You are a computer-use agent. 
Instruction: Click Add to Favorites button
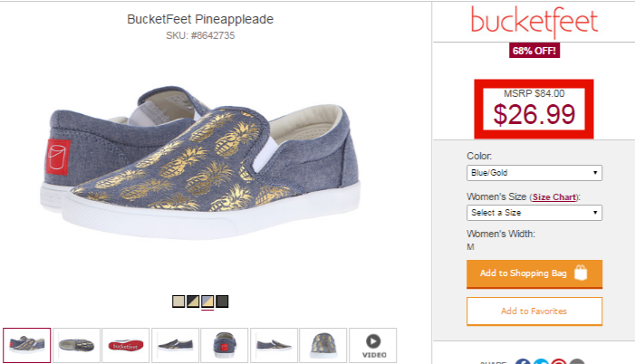534,311
